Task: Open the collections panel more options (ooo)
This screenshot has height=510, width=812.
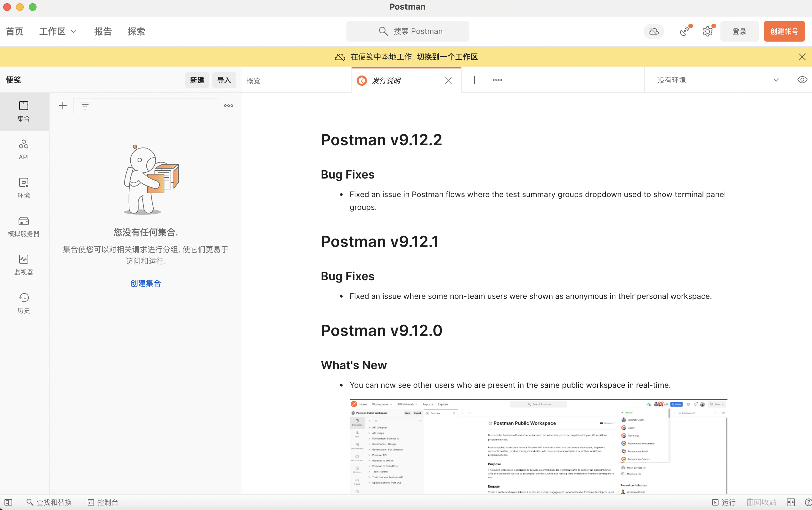Action: [229, 106]
